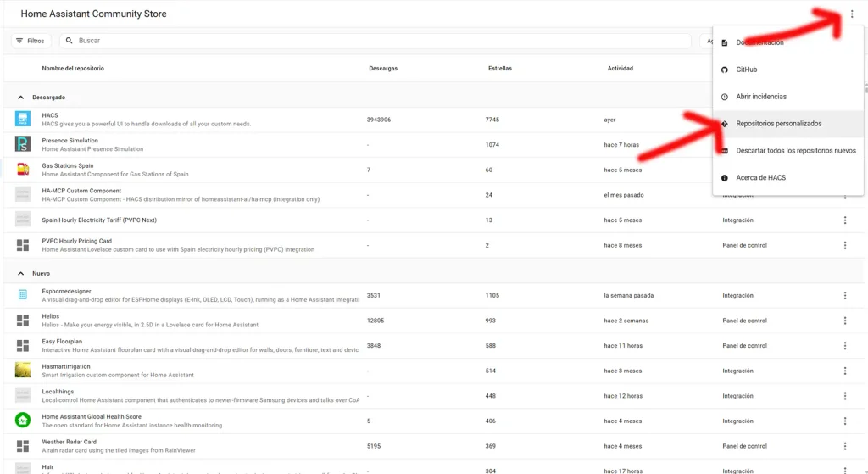
Task: Click the Presence Simulation logo icon
Action: click(x=23, y=144)
